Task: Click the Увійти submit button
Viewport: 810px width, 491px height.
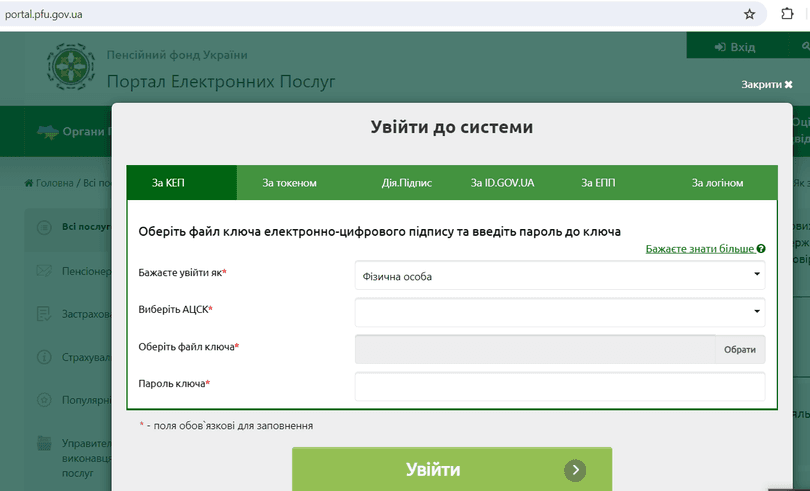Action: tap(452, 469)
